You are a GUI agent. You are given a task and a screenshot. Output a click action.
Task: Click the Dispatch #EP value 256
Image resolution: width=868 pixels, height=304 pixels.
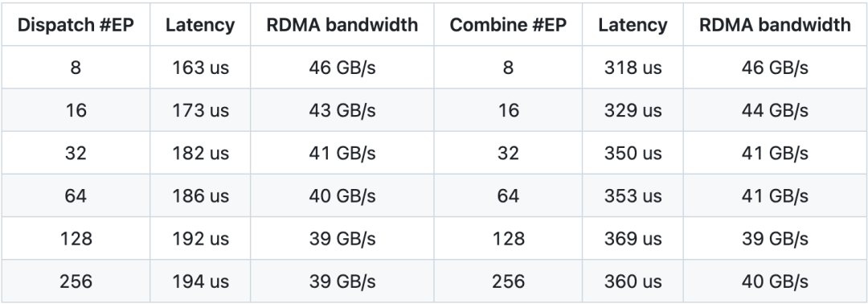click(76, 281)
